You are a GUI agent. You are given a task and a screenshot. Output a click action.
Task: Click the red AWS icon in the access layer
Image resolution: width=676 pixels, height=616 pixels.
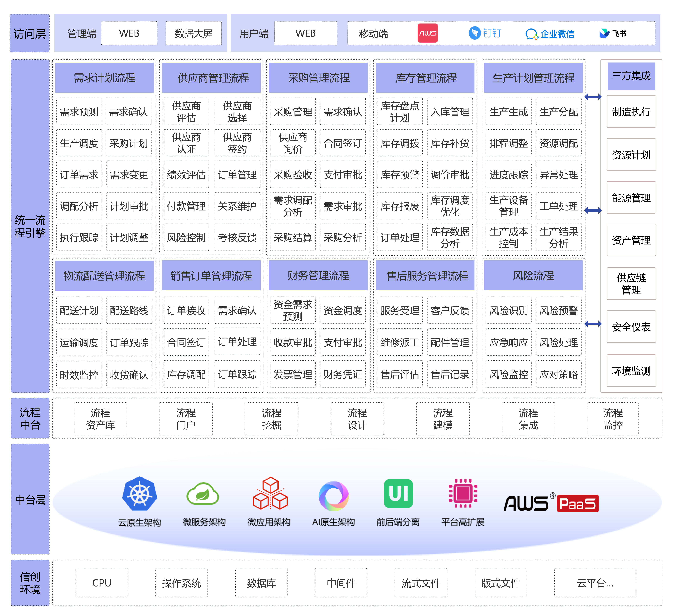click(x=428, y=33)
